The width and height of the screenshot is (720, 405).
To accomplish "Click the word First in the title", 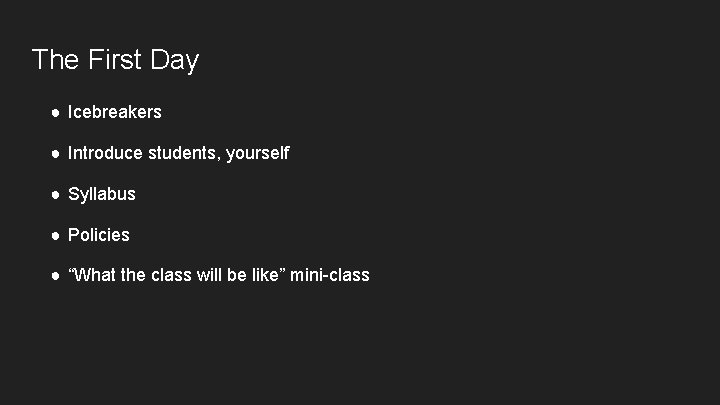I will pyautogui.click(x=114, y=60).
